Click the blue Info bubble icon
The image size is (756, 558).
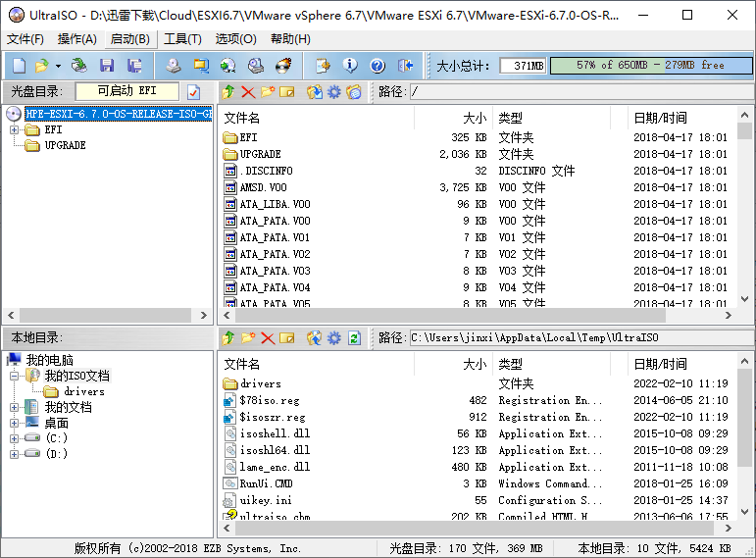[350, 66]
